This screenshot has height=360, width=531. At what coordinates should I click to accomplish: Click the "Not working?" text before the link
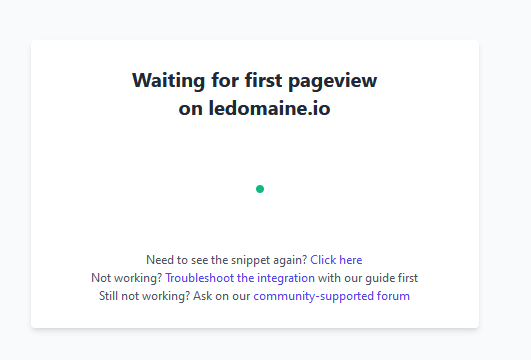click(x=127, y=278)
